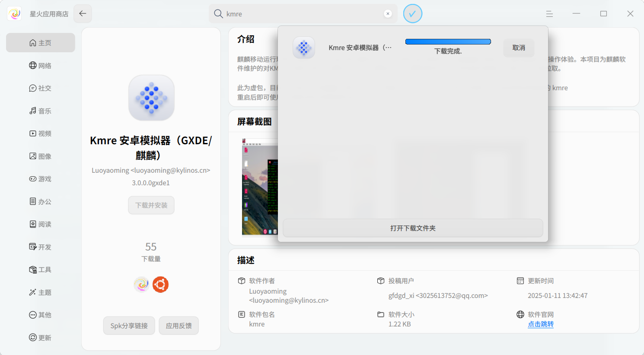Open the 主题 themes category

[41, 292]
